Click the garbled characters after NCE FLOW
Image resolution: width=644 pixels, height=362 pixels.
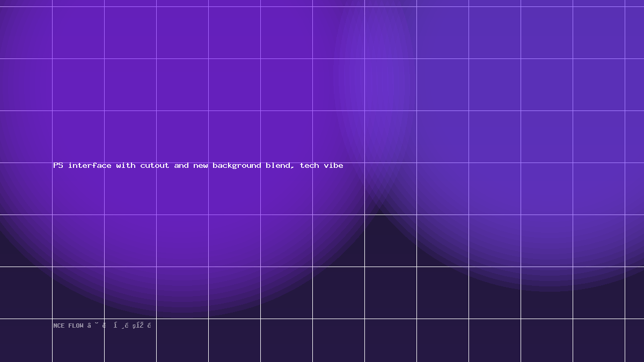click(x=120, y=326)
